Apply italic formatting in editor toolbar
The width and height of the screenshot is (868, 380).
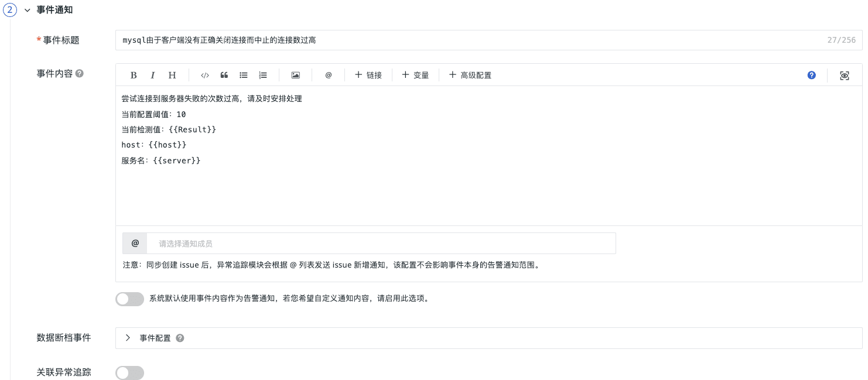[152, 75]
